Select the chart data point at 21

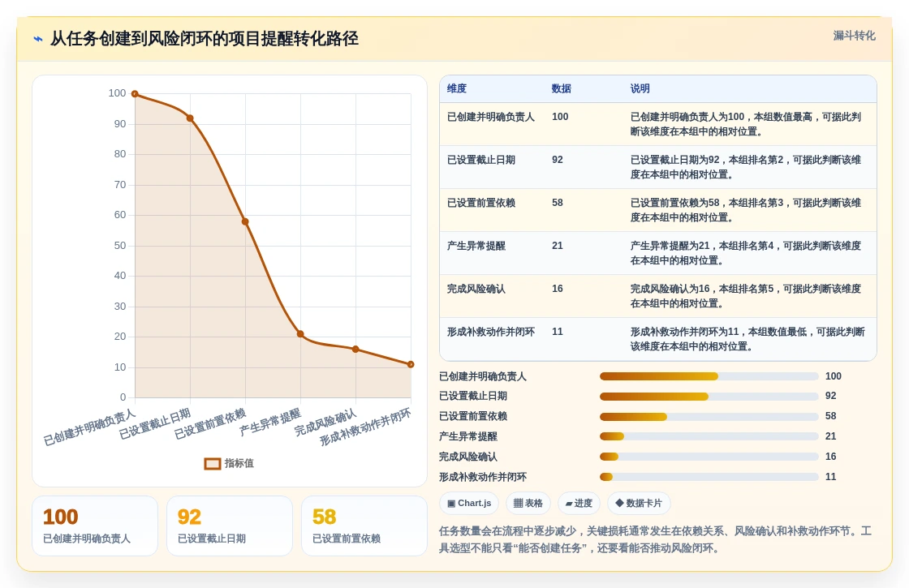point(300,333)
